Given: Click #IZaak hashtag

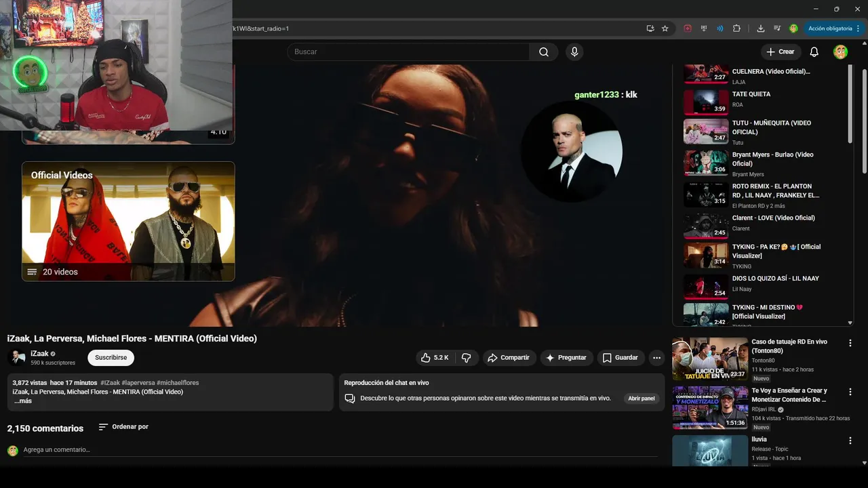Looking at the screenshot, I should (110, 383).
